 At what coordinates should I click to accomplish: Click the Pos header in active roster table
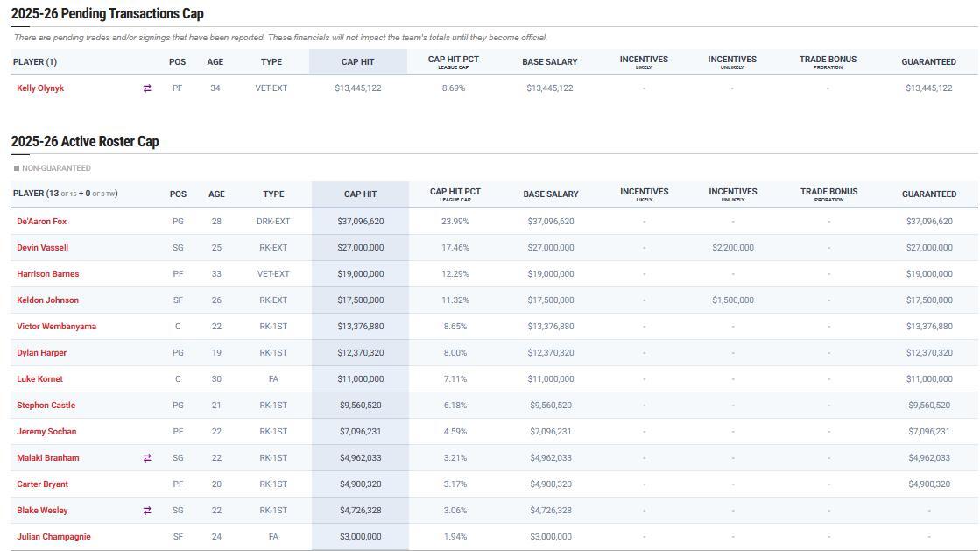pyautogui.click(x=178, y=194)
